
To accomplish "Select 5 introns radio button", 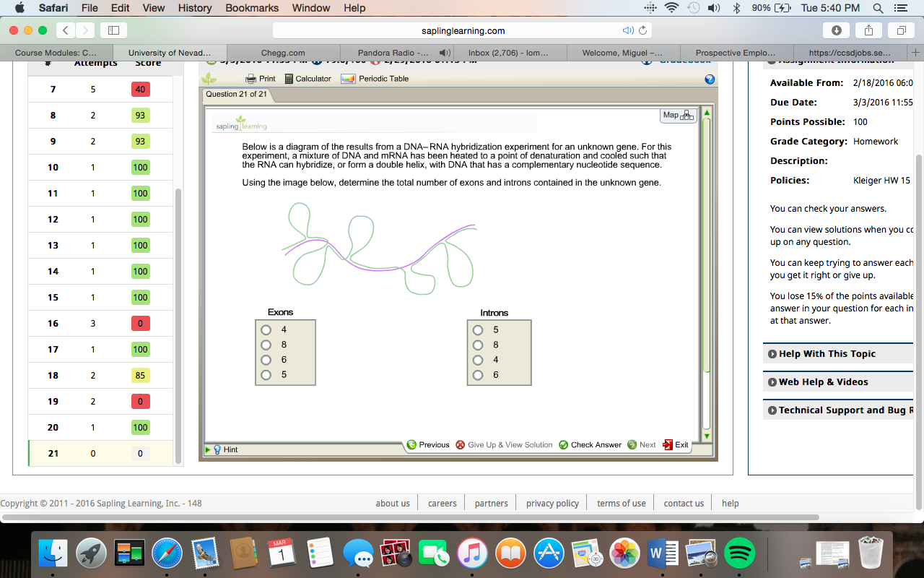I will coord(478,329).
